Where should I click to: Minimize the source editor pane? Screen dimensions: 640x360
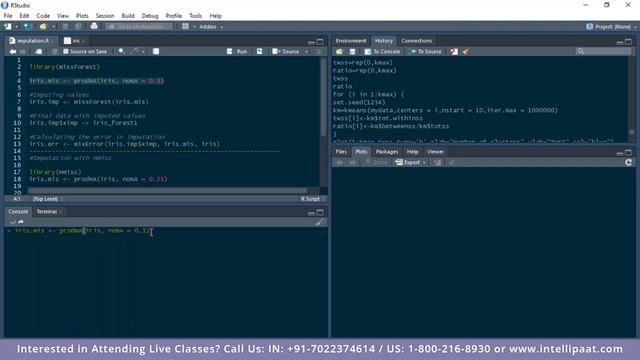pos(311,42)
